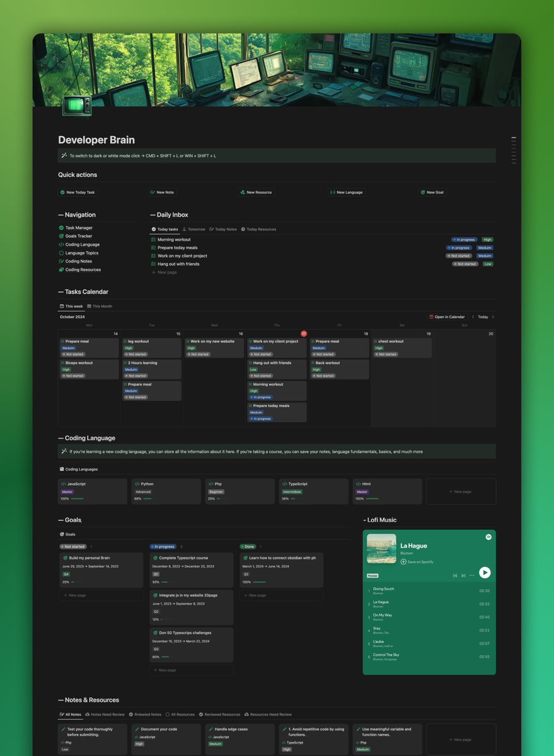Image resolution: width=554 pixels, height=756 pixels.
Task: Expand the Done goals group
Action: coord(248,547)
